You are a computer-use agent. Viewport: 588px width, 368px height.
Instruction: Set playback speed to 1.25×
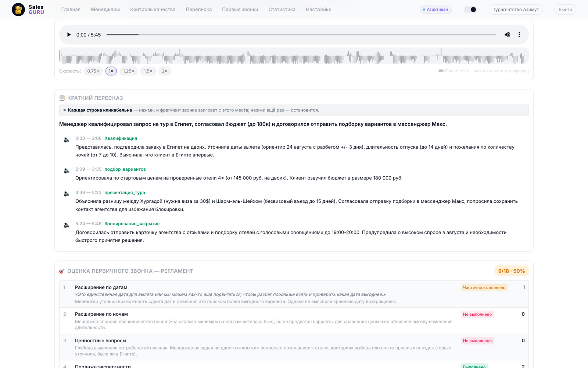click(x=129, y=71)
